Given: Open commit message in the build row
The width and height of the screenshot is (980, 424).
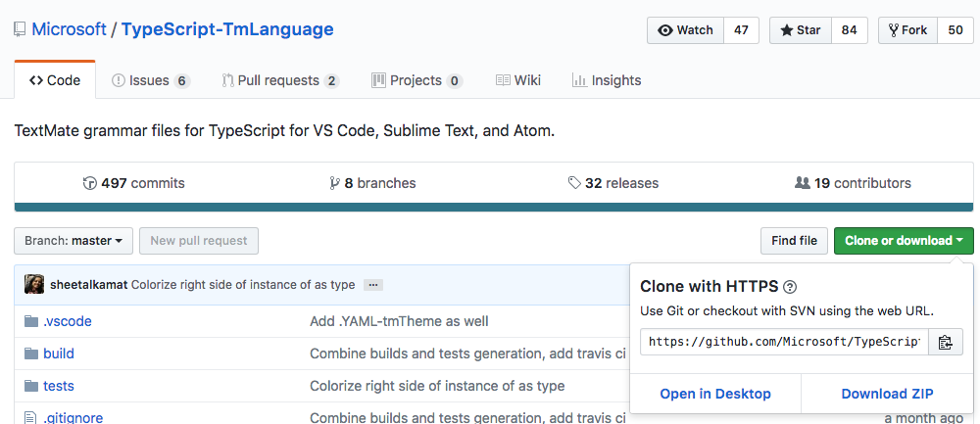Looking at the screenshot, I should coord(468,354).
